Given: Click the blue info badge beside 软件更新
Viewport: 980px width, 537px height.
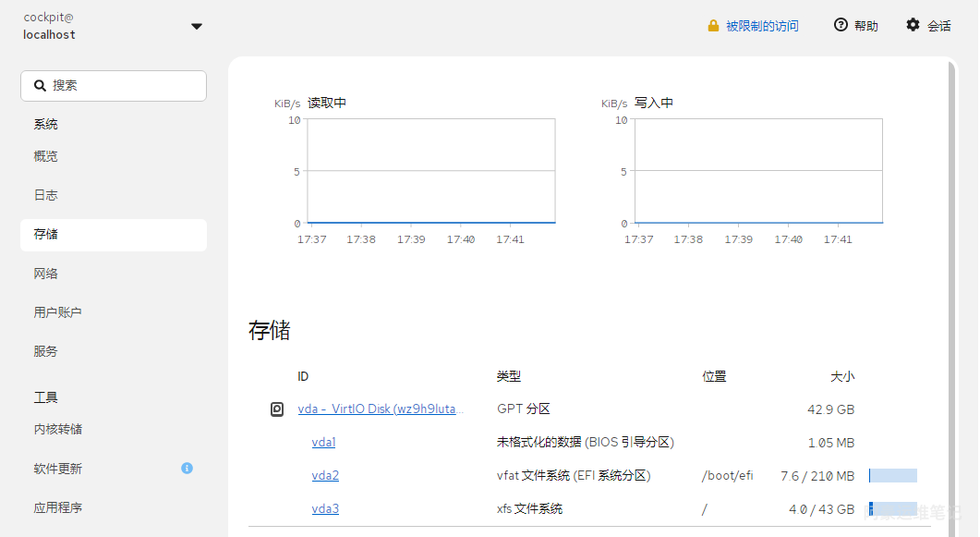Looking at the screenshot, I should click(187, 468).
